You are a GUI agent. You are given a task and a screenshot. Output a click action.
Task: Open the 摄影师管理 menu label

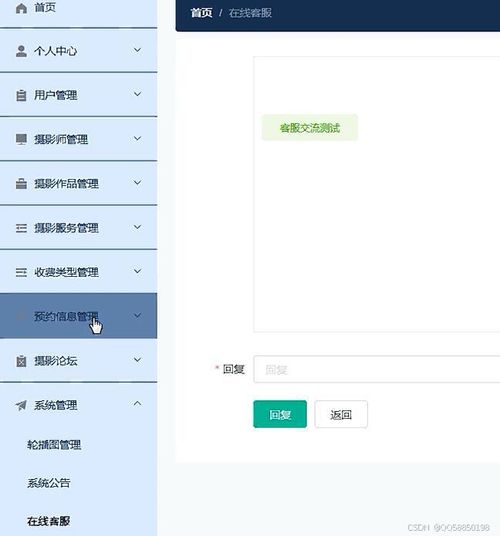(x=61, y=139)
